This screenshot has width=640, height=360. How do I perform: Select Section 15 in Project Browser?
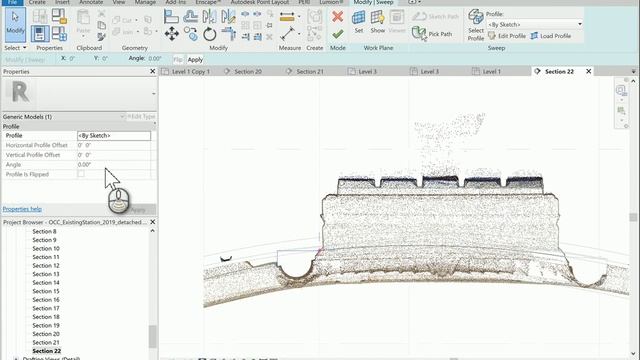(46, 291)
